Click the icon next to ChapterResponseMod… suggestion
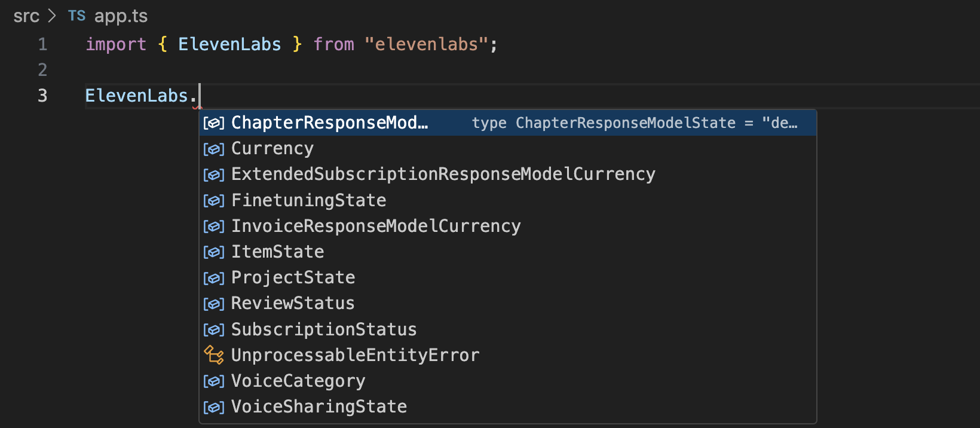980x428 pixels. [214, 123]
